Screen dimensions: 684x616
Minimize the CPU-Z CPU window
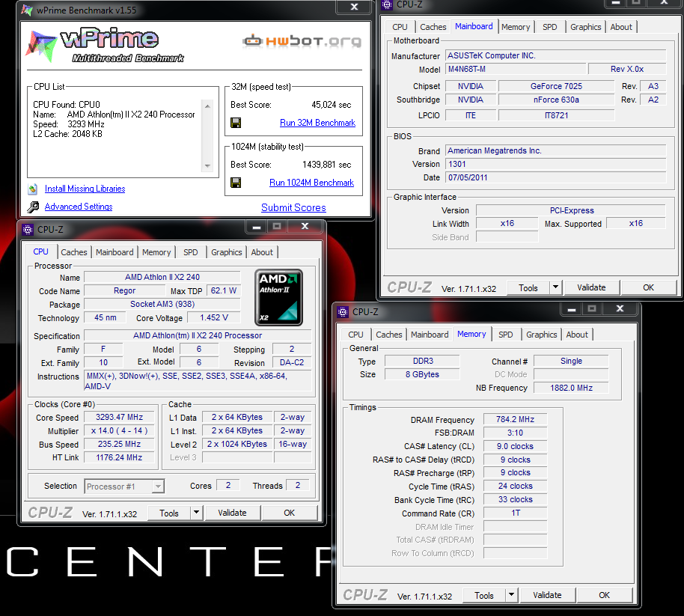pos(257,227)
